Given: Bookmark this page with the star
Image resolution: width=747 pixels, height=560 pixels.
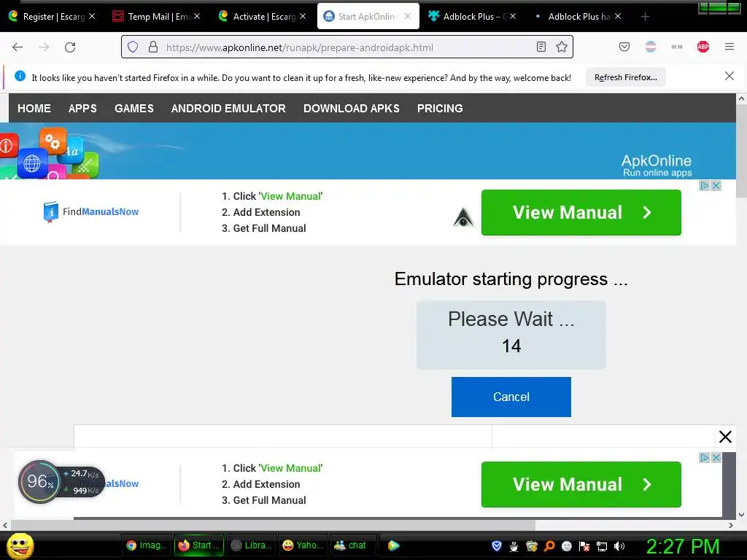Looking at the screenshot, I should click(x=562, y=47).
